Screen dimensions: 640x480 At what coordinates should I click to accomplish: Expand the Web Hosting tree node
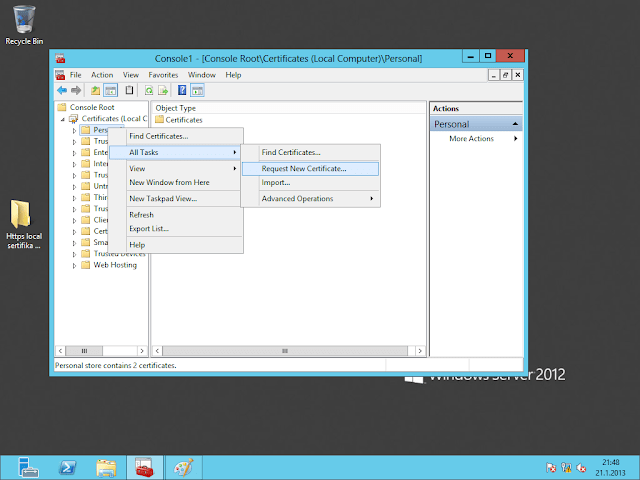74,265
